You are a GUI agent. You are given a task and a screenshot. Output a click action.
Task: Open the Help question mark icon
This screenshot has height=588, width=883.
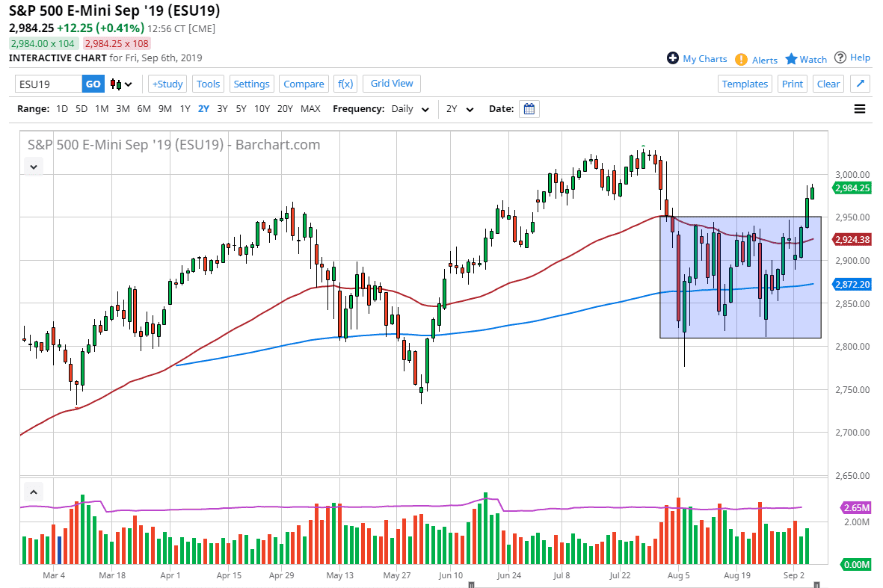tap(840, 58)
